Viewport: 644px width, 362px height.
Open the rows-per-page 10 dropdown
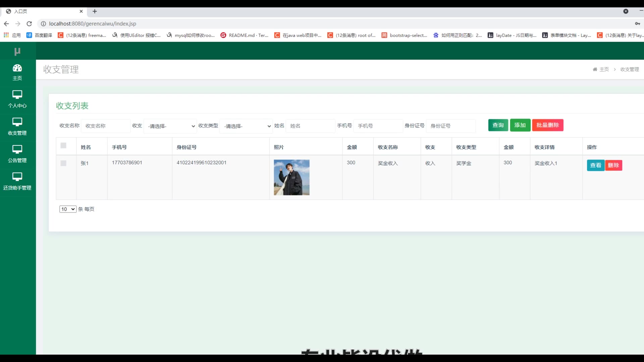(x=68, y=209)
